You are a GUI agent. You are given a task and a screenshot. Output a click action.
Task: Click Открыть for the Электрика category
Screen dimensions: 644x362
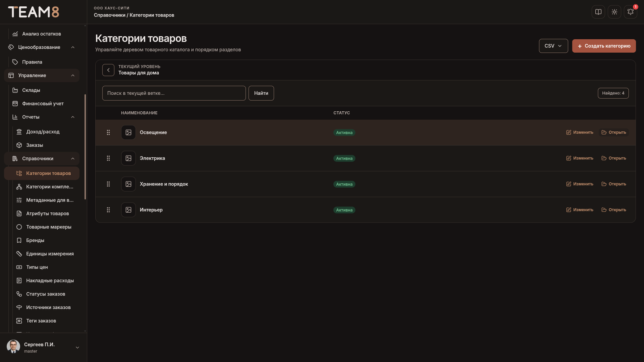pyautogui.click(x=614, y=158)
